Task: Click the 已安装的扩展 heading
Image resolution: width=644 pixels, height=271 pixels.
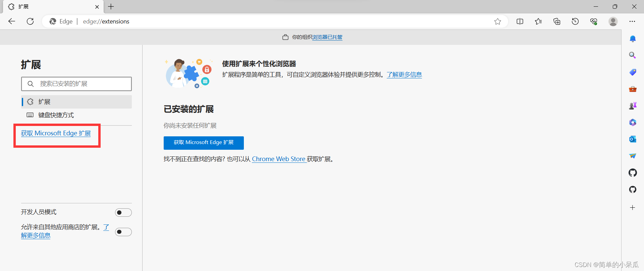Action: (x=189, y=109)
